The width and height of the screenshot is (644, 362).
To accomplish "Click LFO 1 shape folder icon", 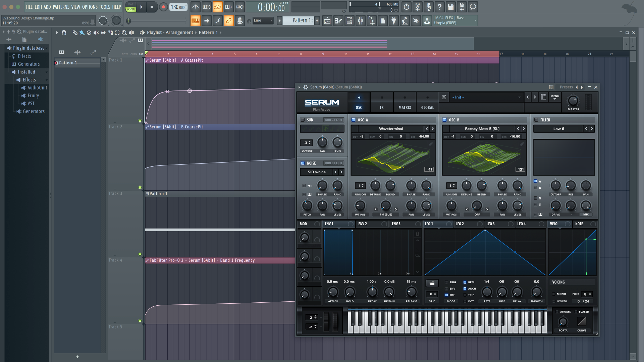I will point(432,283).
